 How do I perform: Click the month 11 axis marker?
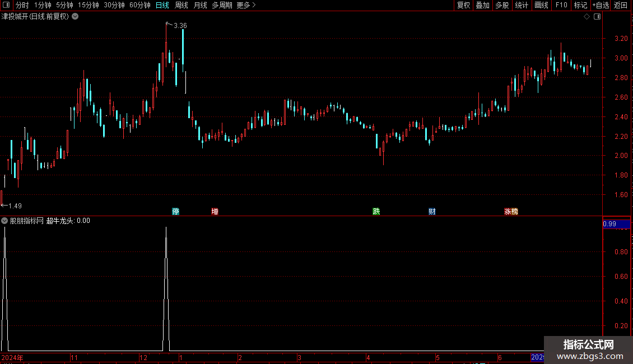click(x=74, y=357)
